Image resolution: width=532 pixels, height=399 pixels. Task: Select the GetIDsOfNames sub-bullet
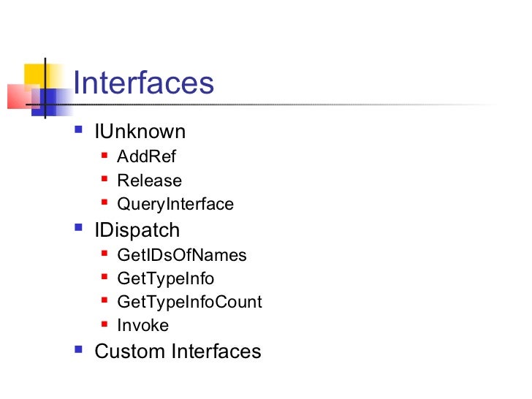click(x=181, y=255)
